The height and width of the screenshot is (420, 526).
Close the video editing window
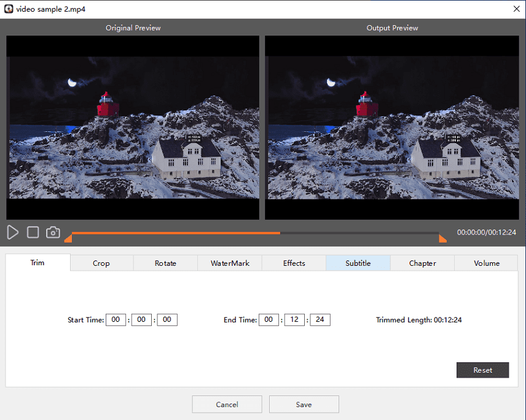[515, 9]
